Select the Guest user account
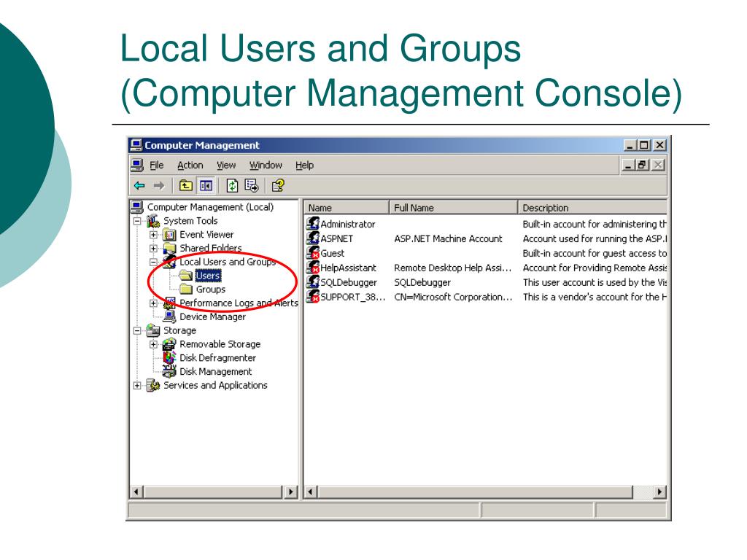 332,253
